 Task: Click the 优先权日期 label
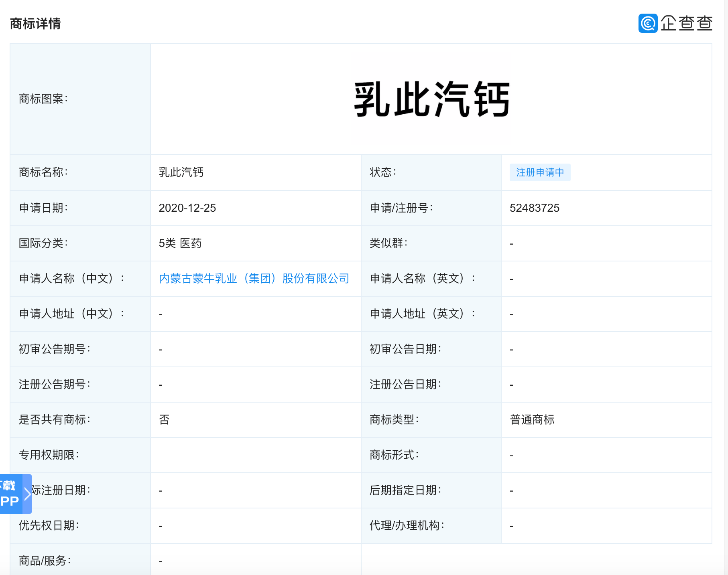49,525
